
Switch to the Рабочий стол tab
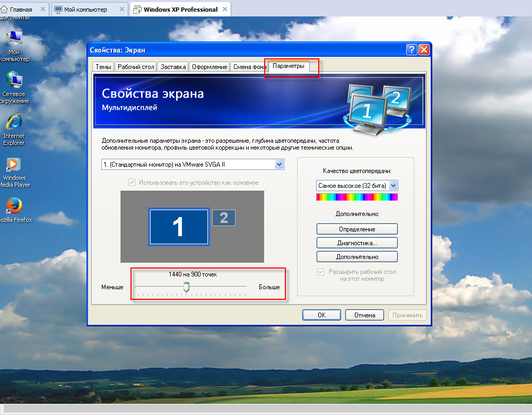[x=136, y=67]
